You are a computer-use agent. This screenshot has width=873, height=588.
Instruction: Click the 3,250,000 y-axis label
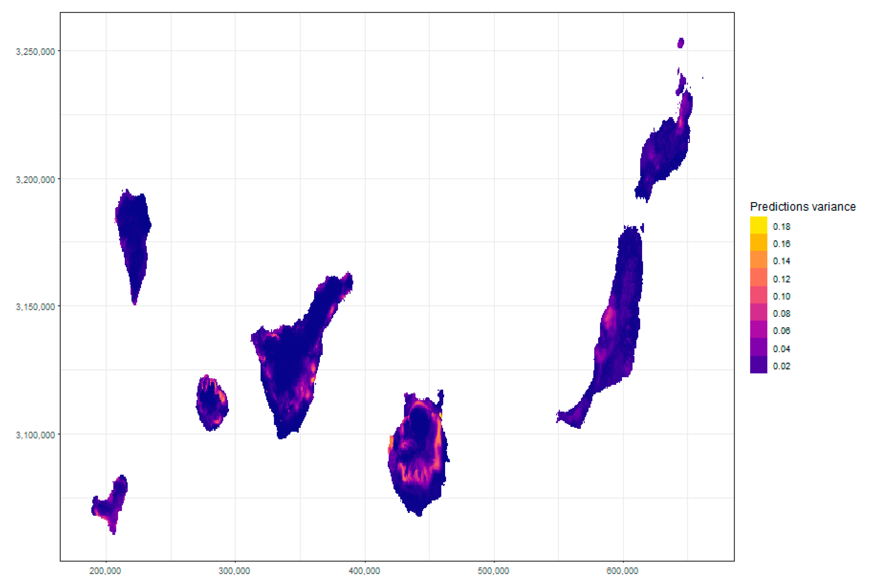(35, 51)
